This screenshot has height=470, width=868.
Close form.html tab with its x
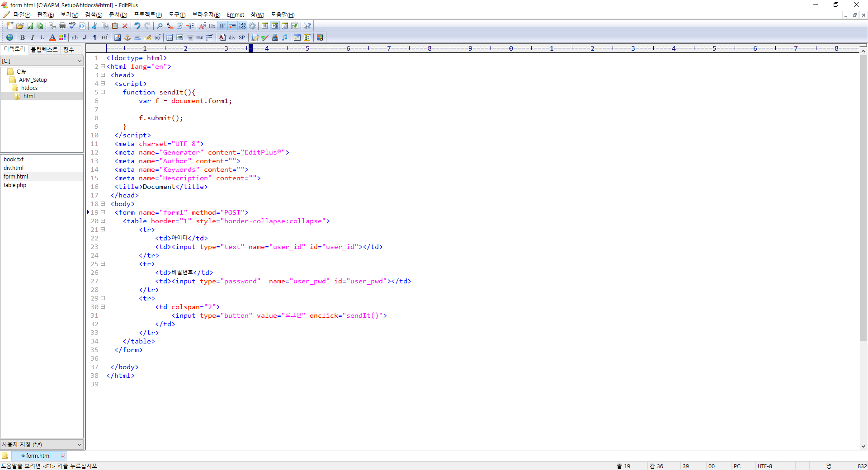(x=63, y=456)
